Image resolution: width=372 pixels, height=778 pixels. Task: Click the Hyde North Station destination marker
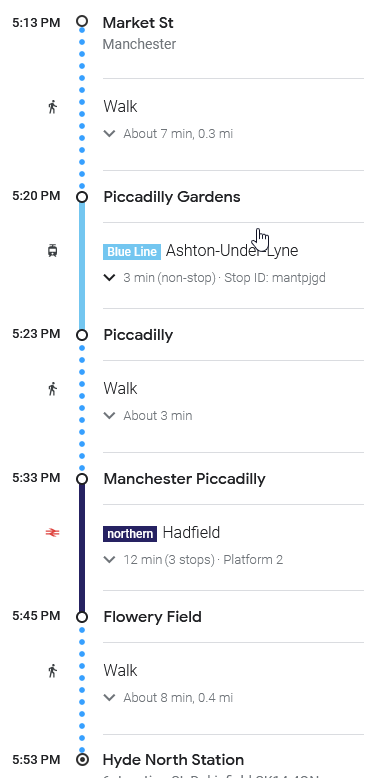[x=82, y=760]
